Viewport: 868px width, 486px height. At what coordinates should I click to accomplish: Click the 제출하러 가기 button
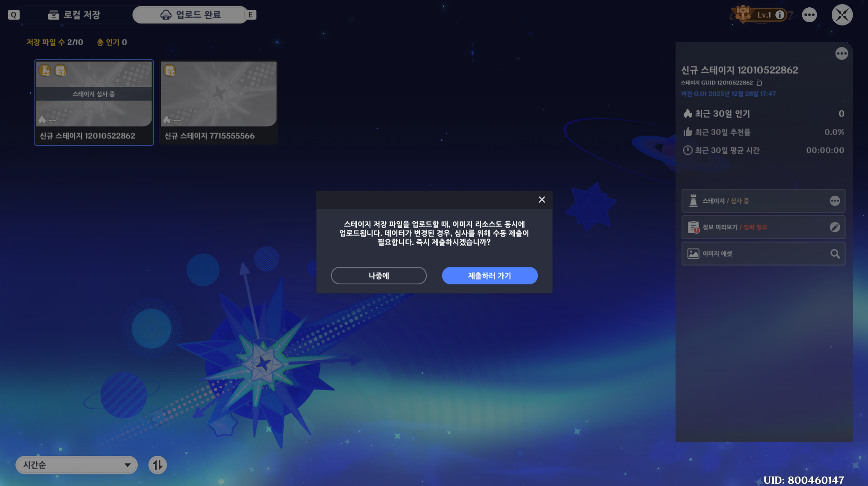pyautogui.click(x=489, y=276)
